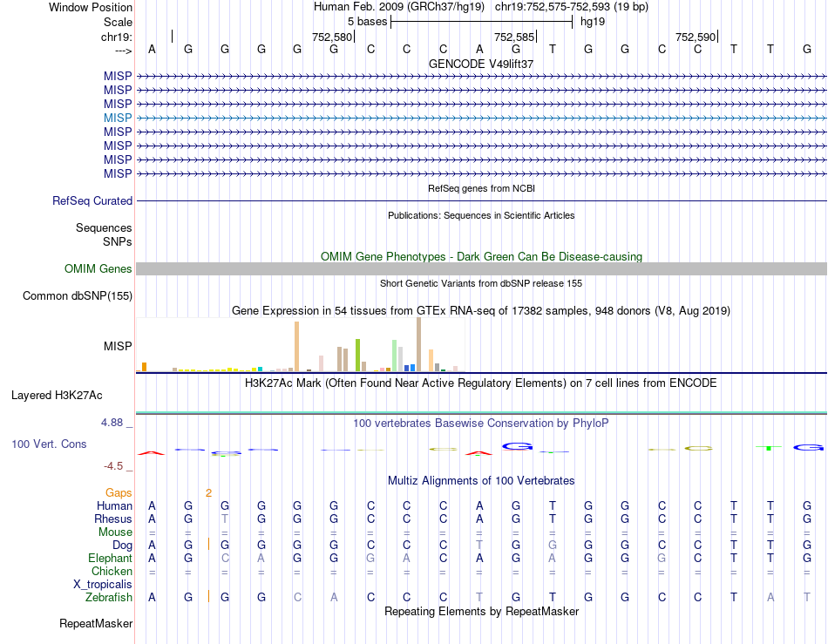
Task: Open Publications: Sequences in Scientific Articles title
Action: (481, 215)
